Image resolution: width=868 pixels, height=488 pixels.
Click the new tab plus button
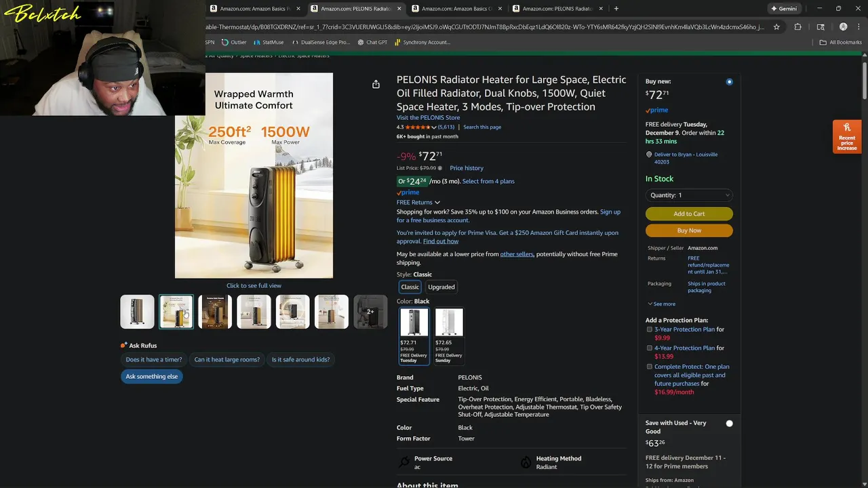click(x=616, y=9)
